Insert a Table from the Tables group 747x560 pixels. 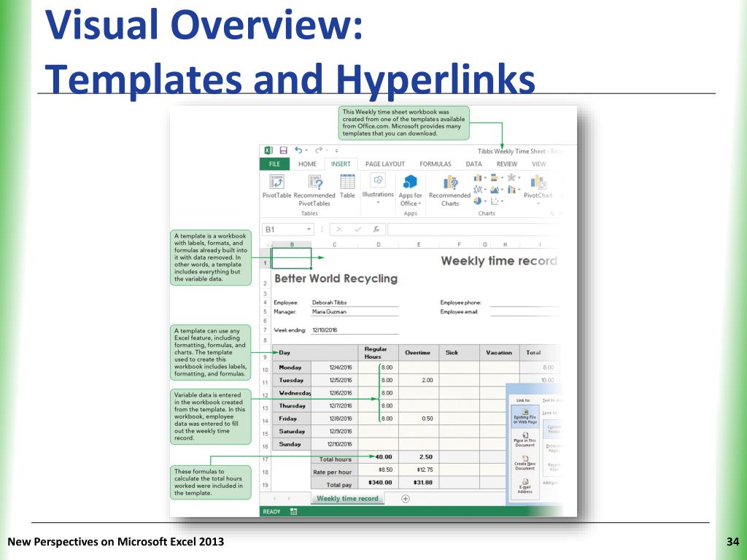click(347, 186)
